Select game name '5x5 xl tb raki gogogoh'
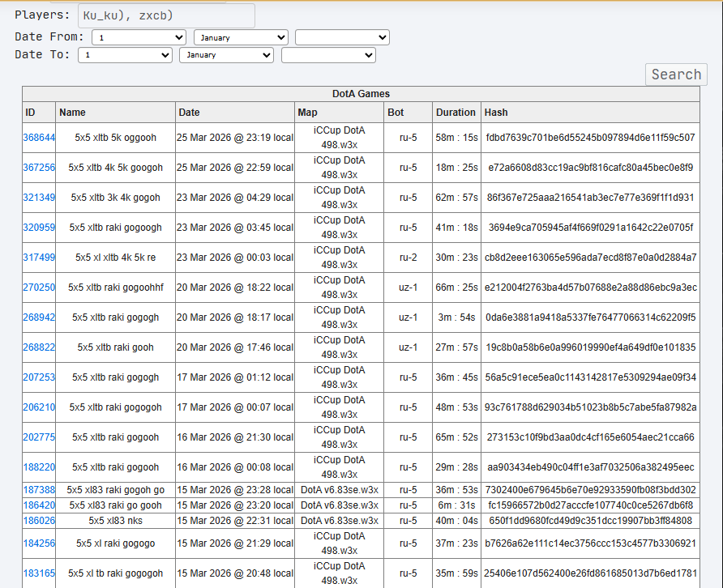 115,573
